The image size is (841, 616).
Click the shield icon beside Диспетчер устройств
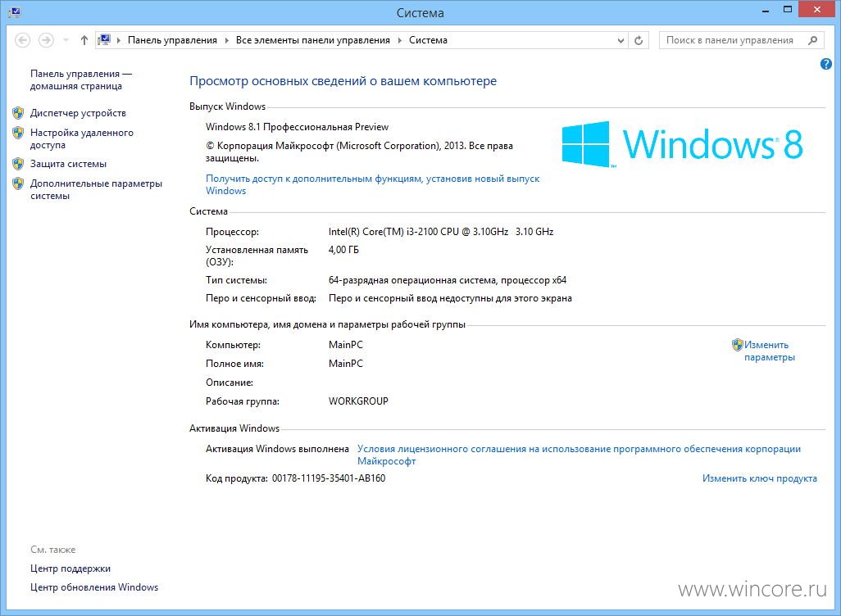(18, 113)
